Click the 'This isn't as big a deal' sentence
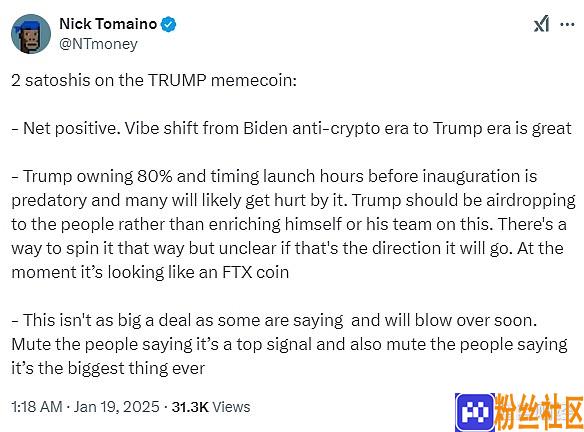This screenshot has height=432, width=584. coord(274,320)
